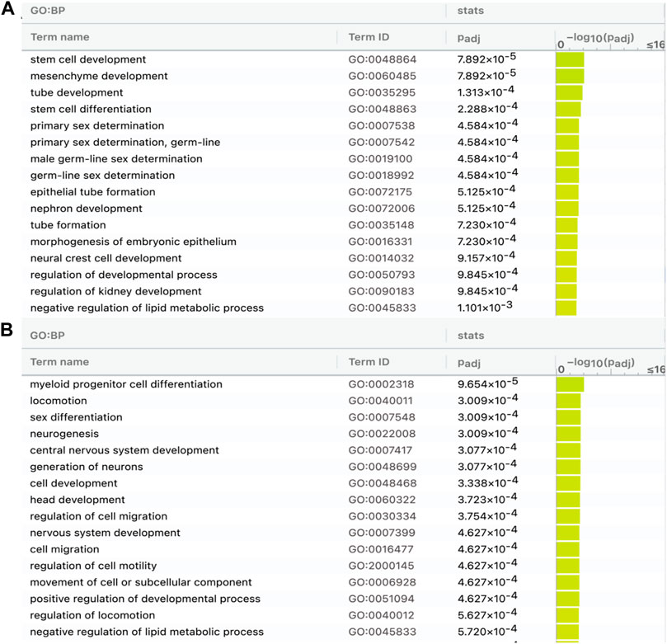This screenshot has height=644, width=667.
Task: Open term ID GO:0019100
Action: coord(380,159)
